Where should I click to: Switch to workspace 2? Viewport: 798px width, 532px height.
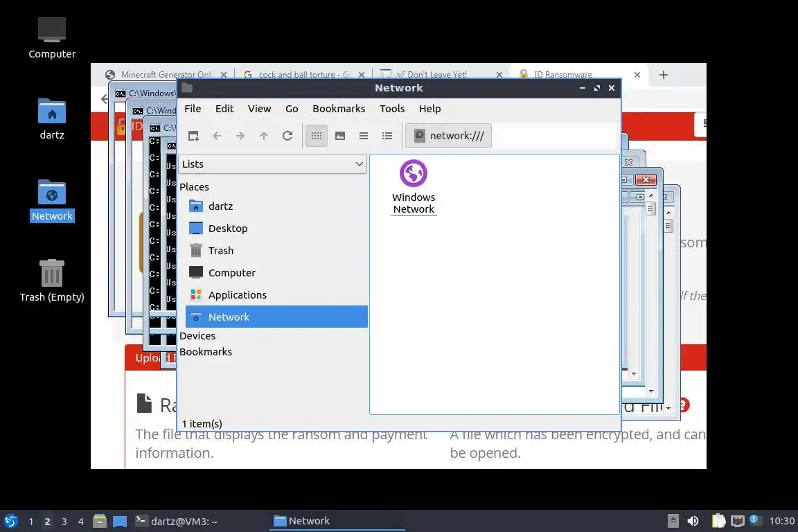coord(47,522)
